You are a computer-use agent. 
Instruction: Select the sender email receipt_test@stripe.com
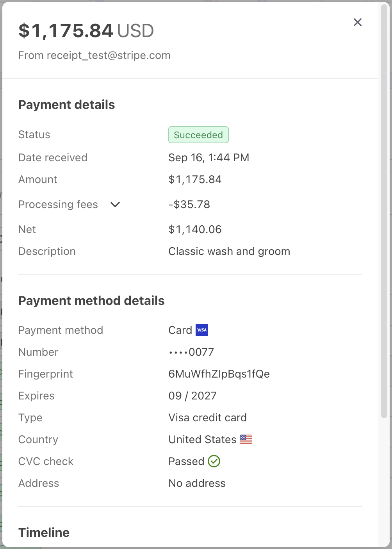tap(109, 55)
